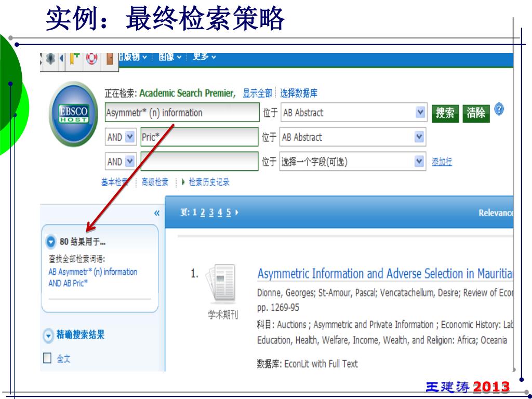Click the 添加行 link

pos(442,162)
